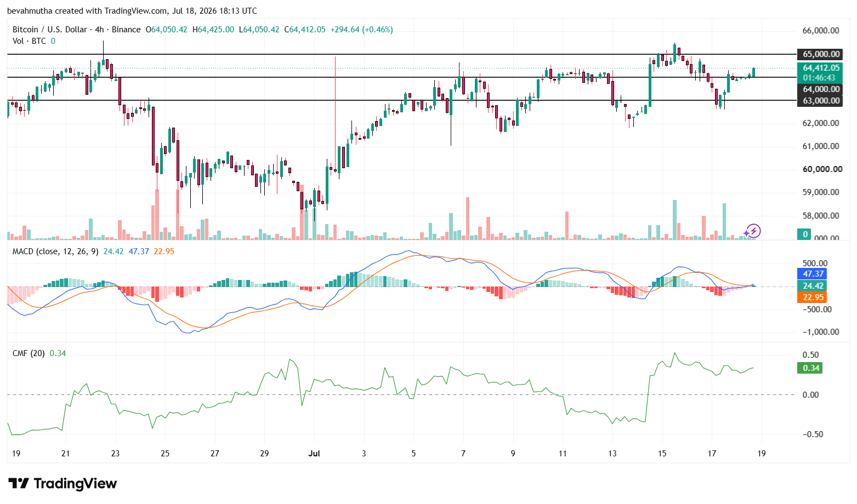Click the 0.00 label on CMF scale
This screenshot has width=857, height=504.
[x=811, y=395]
